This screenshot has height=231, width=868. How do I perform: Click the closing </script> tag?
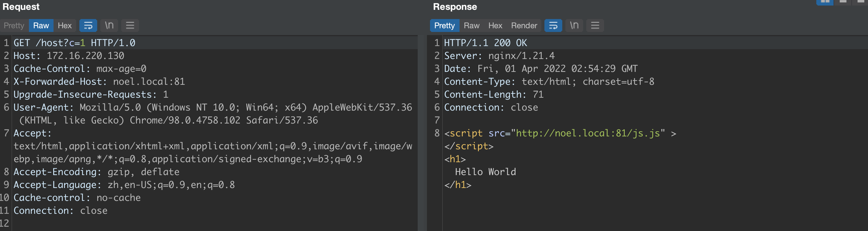469,146
